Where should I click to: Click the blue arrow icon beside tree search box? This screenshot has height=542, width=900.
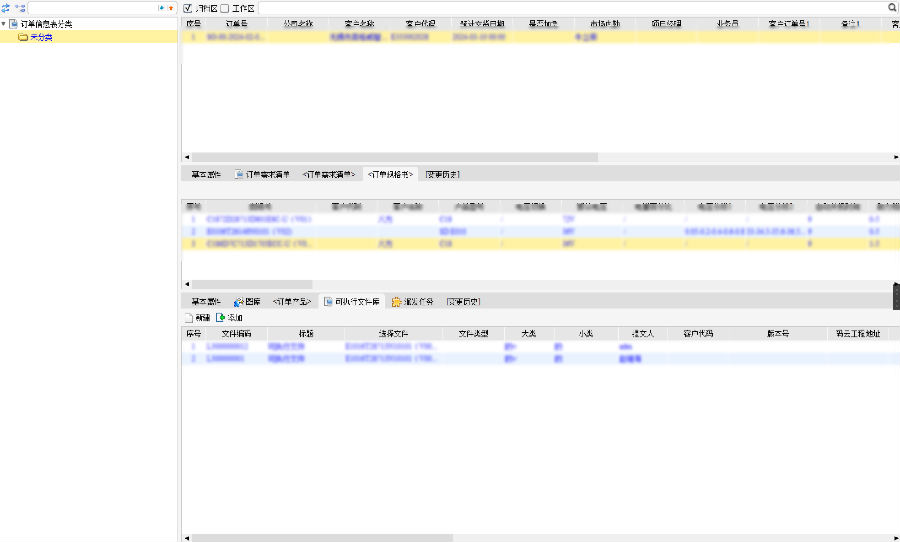tap(161, 7)
